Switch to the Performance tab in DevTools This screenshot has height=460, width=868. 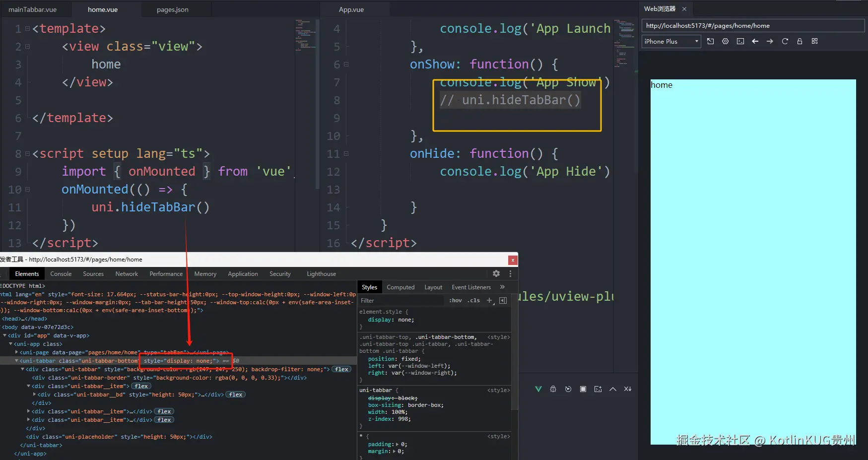(166, 274)
